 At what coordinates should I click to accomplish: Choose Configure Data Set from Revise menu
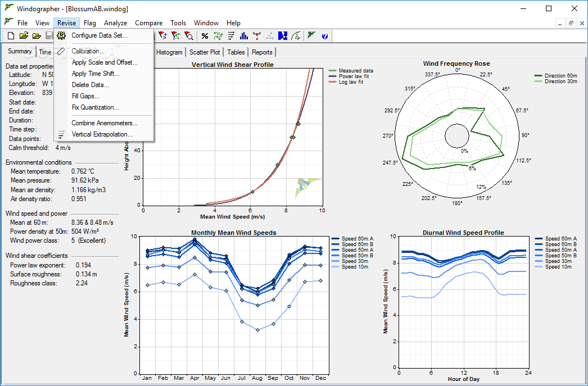[104, 35]
